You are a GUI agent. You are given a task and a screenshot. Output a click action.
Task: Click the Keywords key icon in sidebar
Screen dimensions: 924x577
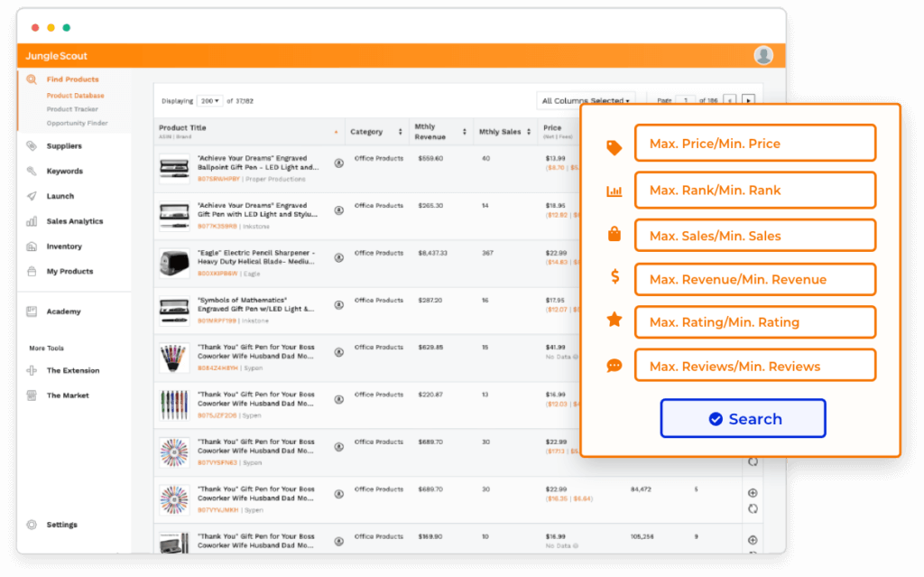[x=32, y=171]
